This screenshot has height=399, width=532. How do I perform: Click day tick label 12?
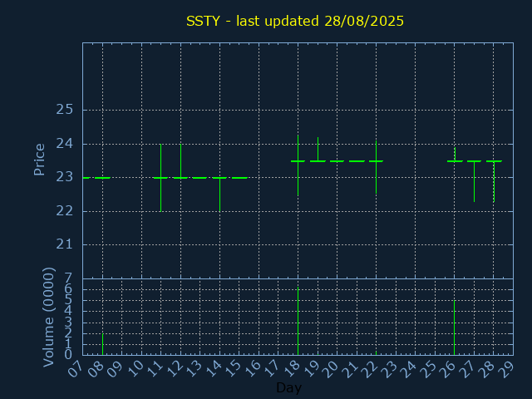click(175, 368)
